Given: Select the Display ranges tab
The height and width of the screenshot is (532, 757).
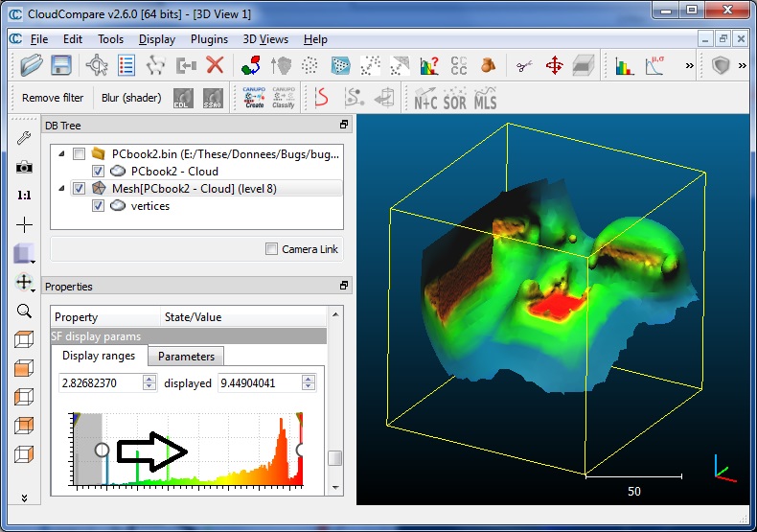Looking at the screenshot, I should (x=99, y=356).
